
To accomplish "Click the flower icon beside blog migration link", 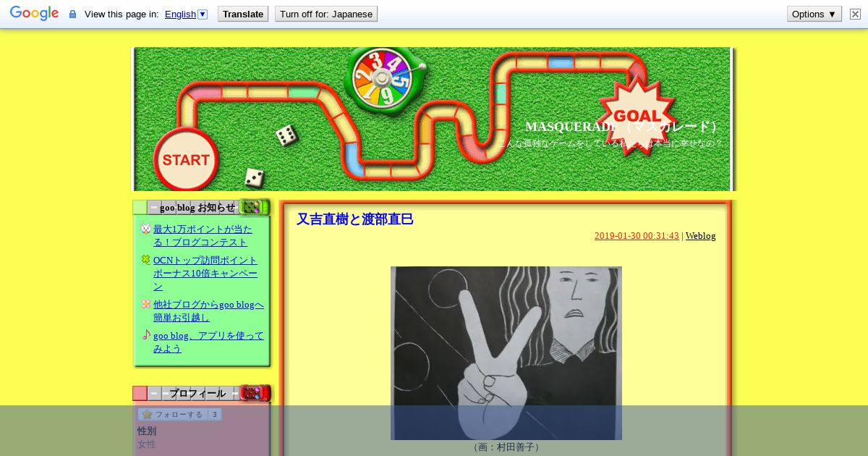I will click(145, 304).
